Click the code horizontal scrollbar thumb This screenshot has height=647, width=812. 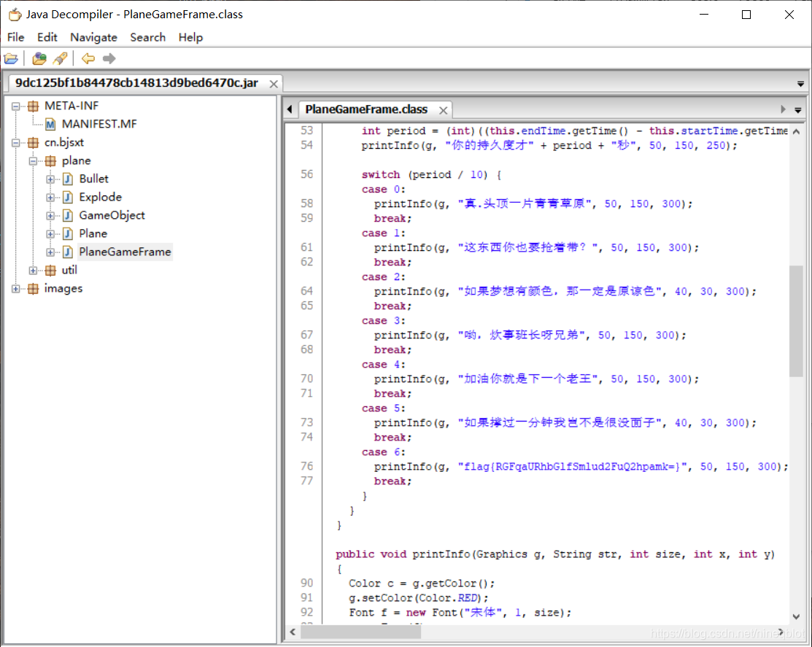click(x=361, y=632)
